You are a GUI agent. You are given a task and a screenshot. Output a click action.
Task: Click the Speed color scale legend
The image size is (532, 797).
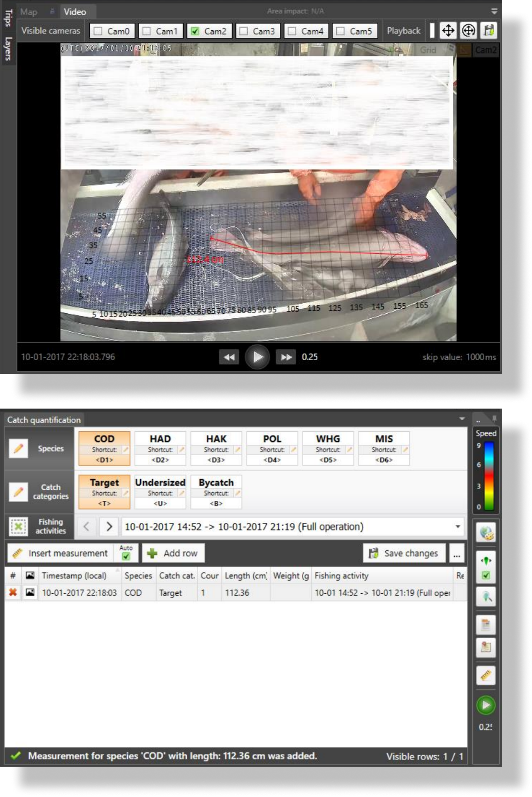[x=489, y=477]
